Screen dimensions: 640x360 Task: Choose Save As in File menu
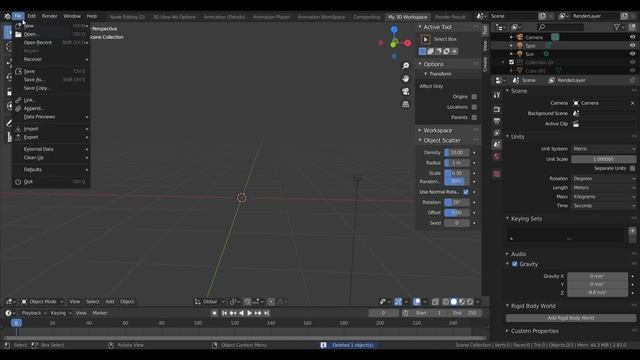tap(51, 80)
